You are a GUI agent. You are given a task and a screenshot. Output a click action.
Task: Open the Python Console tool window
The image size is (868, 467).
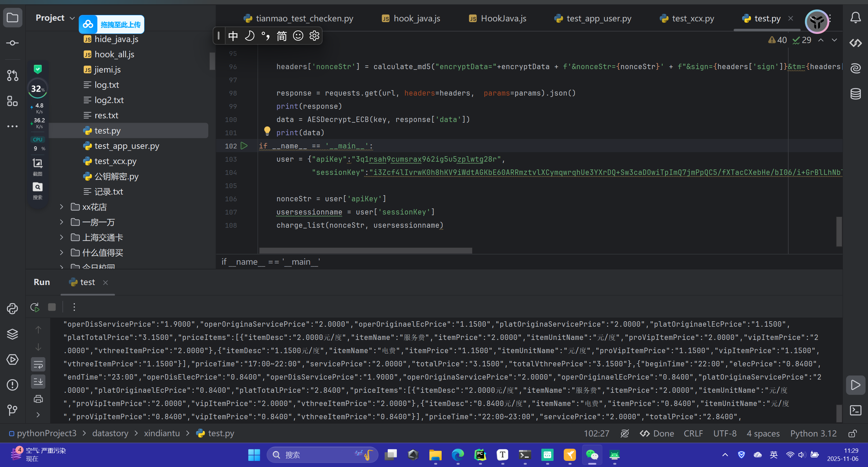click(13, 308)
